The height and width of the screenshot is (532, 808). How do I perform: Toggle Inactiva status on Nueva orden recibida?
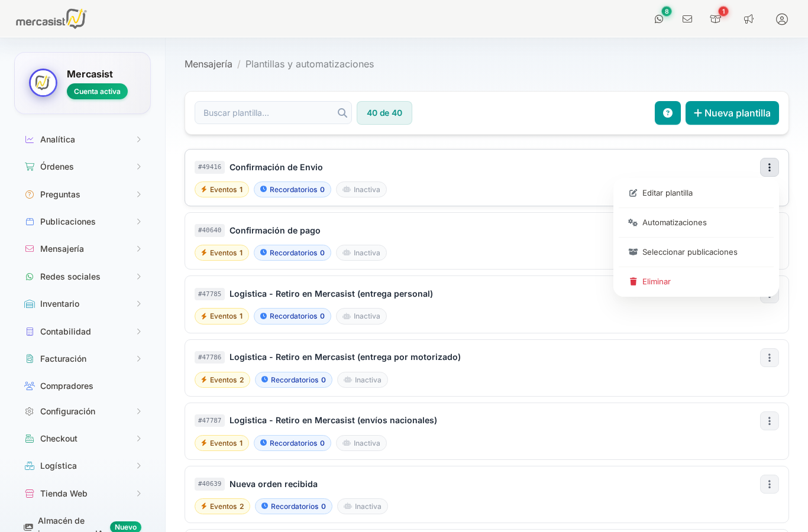pos(363,507)
